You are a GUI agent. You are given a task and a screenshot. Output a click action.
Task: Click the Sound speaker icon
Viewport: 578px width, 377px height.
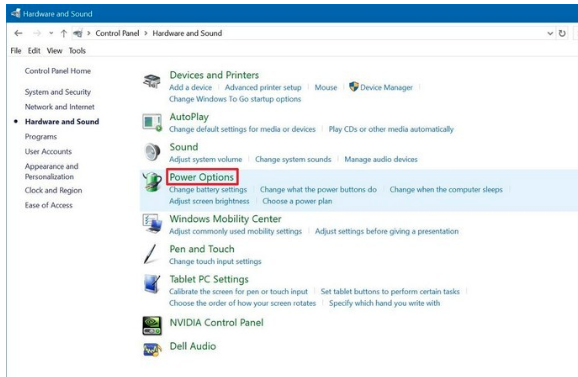click(x=152, y=152)
